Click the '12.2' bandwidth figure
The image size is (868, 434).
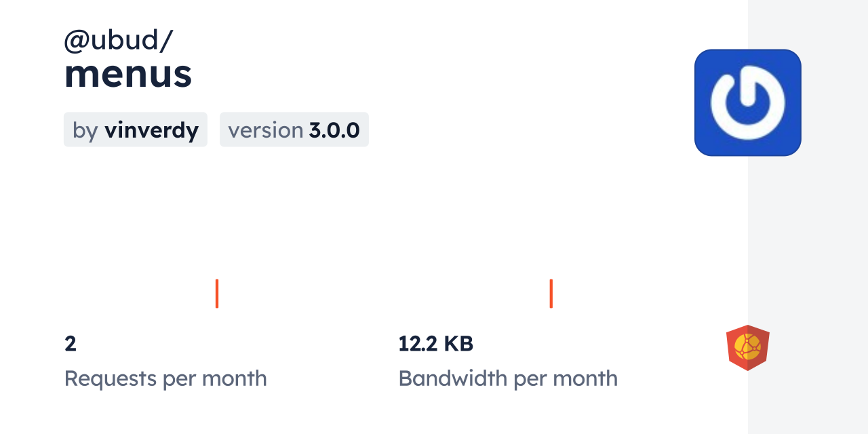pyautogui.click(x=418, y=344)
